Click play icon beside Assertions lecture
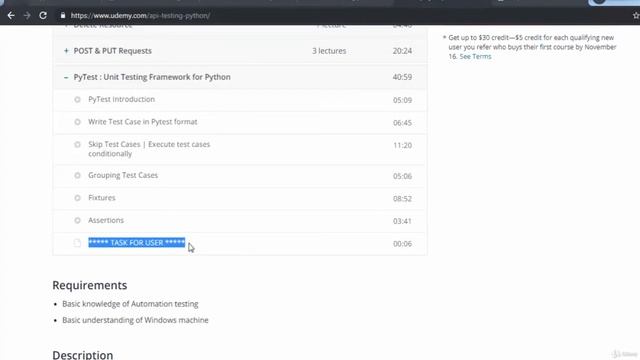Image resolution: width=640 pixels, height=360 pixels. 77,220
